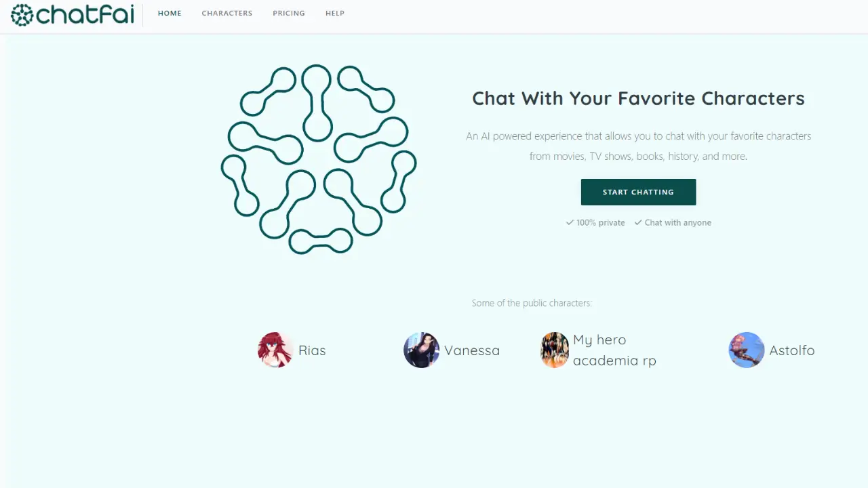Screen dimensions: 868x488
Task: Click the chatfai logo icon
Action: (22, 15)
